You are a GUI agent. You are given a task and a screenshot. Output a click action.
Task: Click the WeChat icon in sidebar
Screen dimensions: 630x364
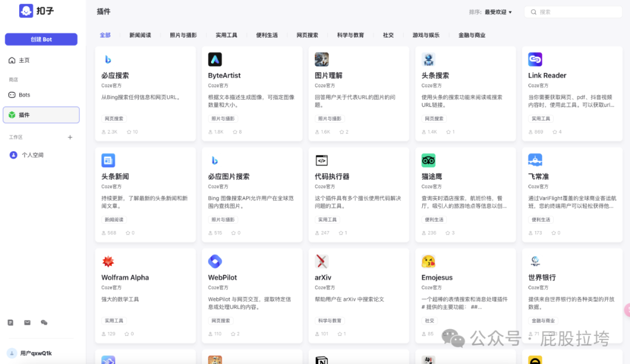coord(44,323)
